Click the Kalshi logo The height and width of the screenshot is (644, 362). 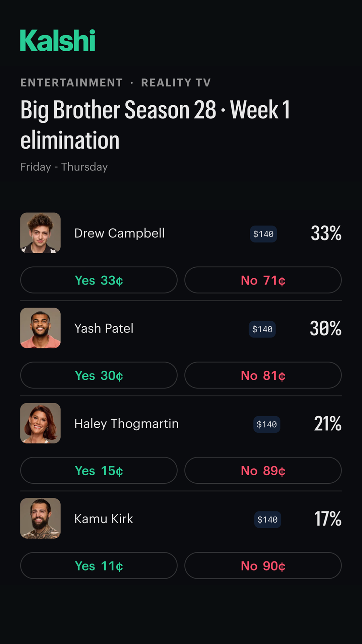point(58,40)
